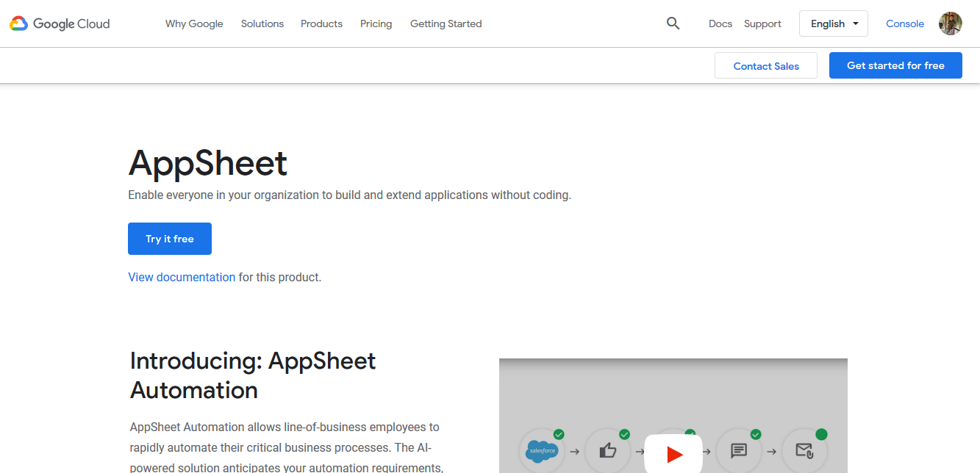Click the 'Enable everyone in your organization' tagline
Viewport: 980px width, 473px height.
click(349, 195)
